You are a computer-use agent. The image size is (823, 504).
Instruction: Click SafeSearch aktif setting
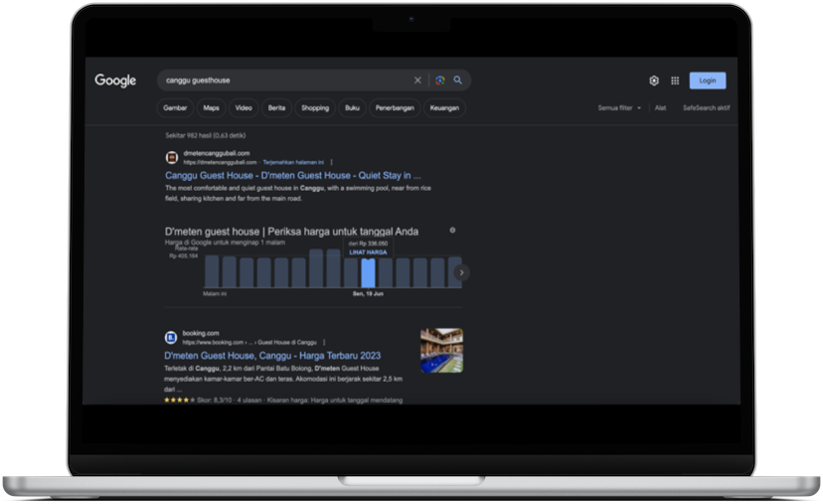(706, 108)
